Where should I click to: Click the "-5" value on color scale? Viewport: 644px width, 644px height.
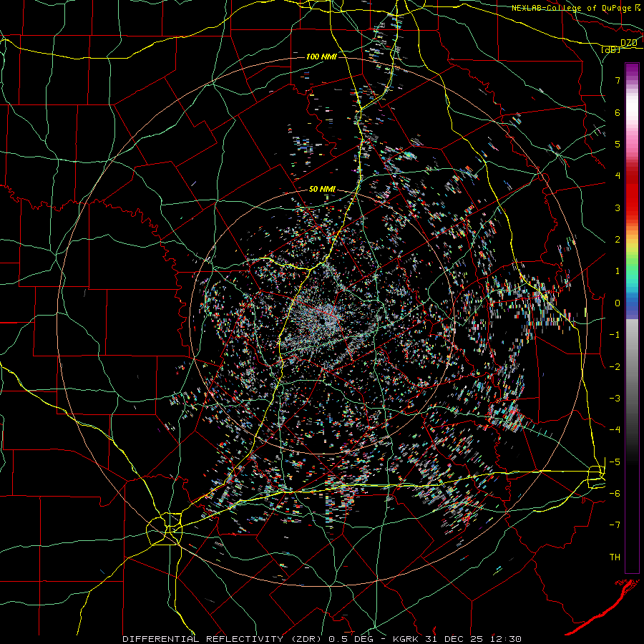tap(615, 462)
